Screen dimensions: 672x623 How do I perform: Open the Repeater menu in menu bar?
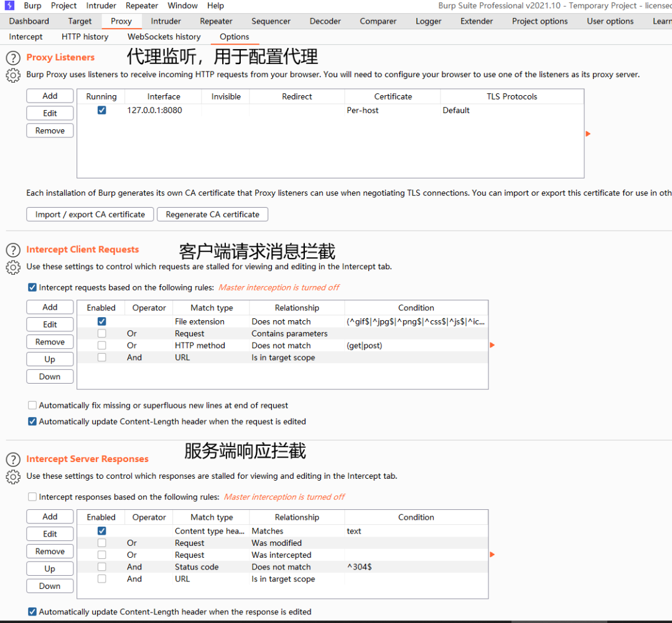point(142,6)
